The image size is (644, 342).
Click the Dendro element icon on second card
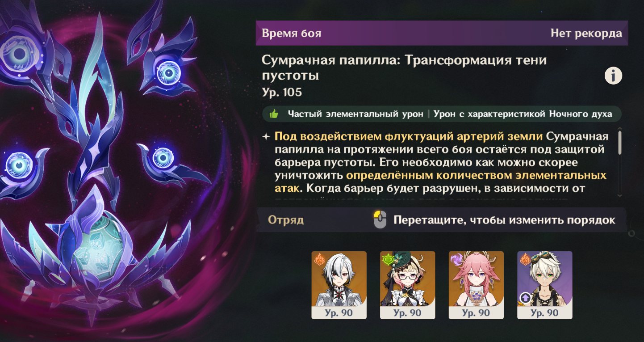point(389,260)
